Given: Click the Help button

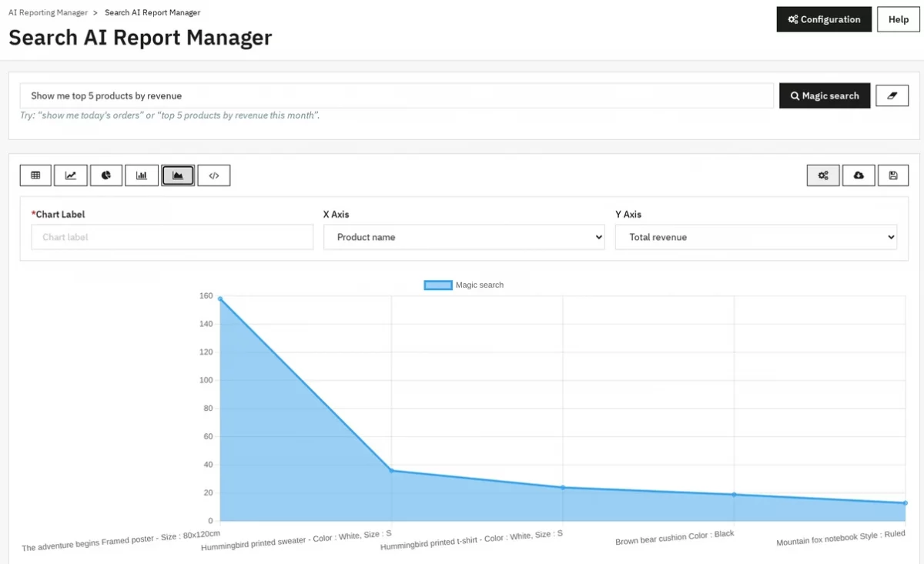Looking at the screenshot, I should pyautogui.click(x=899, y=19).
